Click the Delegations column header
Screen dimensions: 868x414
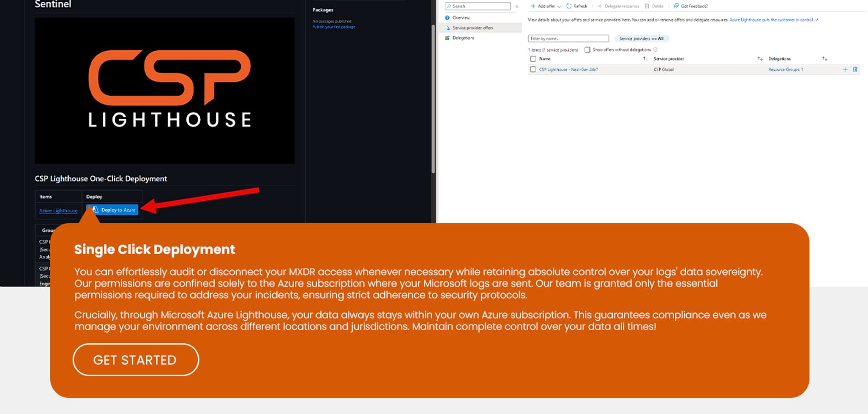click(779, 59)
